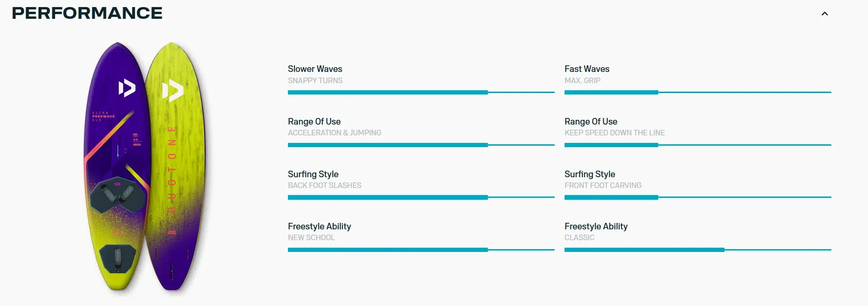Collapse the Performance section chevron
The height and width of the screenshot is (306, 868).
(824, 14)
